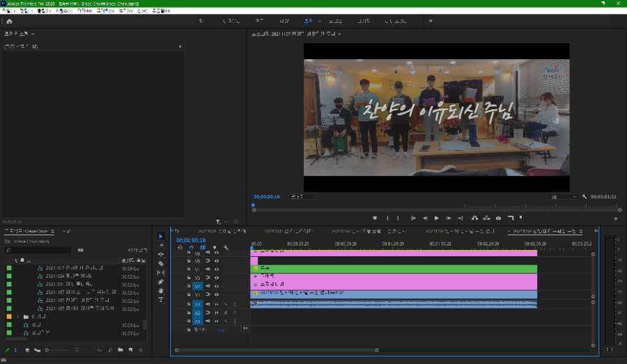
Task: Add marker in timeline header
Action: pyautogui.click(x=215, y=248)
